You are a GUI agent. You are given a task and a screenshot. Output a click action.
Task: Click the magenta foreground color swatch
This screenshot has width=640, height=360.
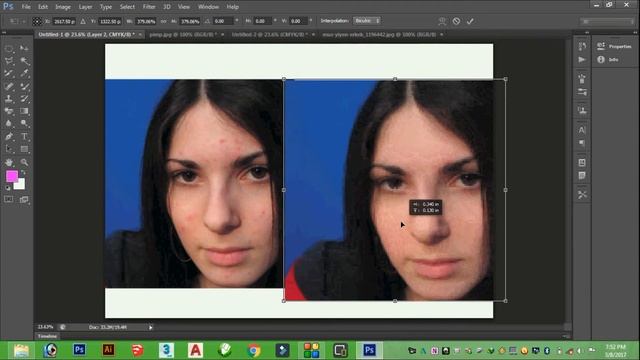tap(12, 176)
